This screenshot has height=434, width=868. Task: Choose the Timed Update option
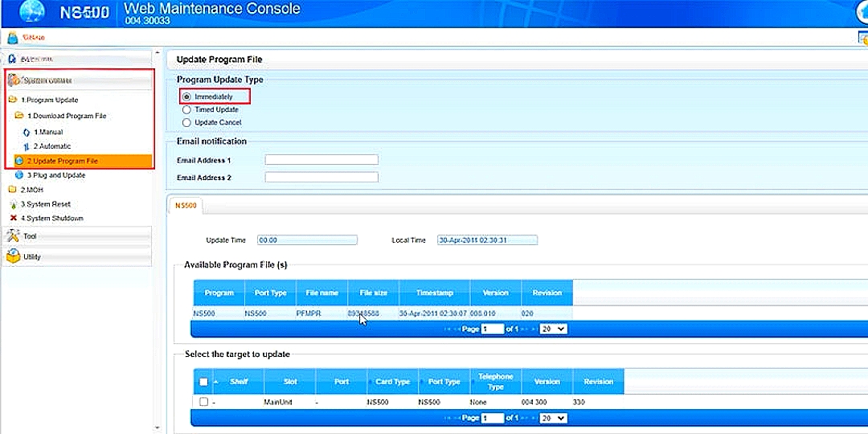(x=187, y=109)
